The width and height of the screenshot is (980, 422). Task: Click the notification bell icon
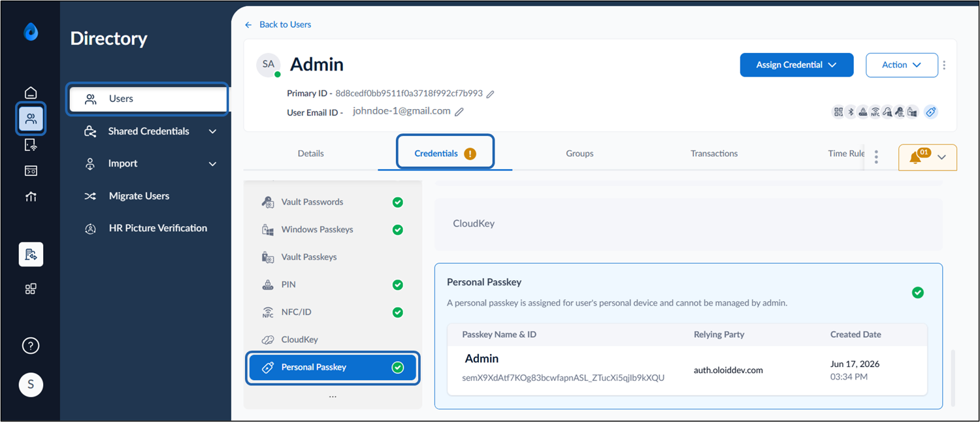coord(915,157)
